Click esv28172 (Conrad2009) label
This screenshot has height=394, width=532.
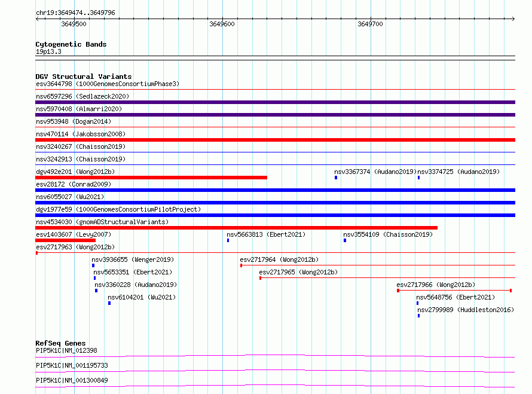tap(74, 184)
